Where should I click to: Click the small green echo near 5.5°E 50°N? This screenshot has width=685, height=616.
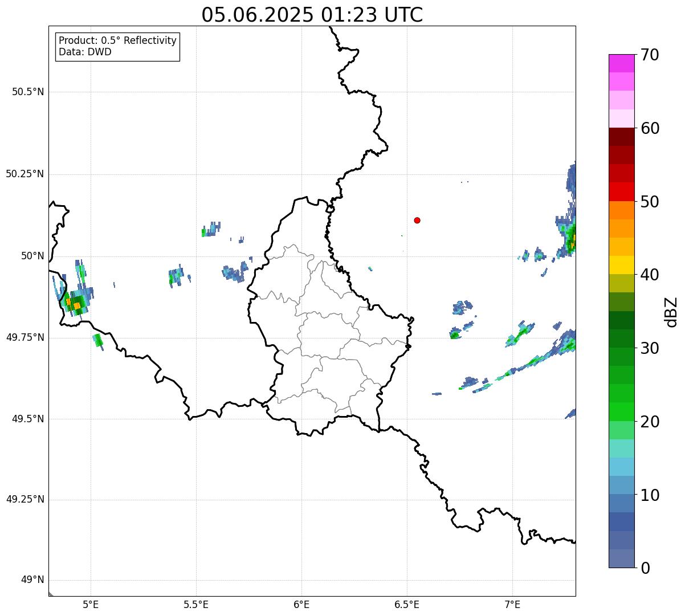(205, 231)
